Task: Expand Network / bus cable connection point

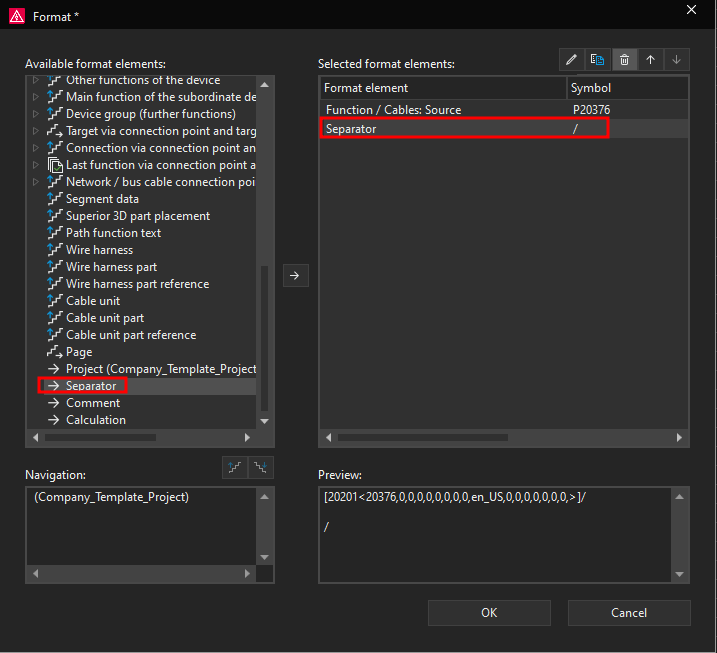Action: point(36,182)
